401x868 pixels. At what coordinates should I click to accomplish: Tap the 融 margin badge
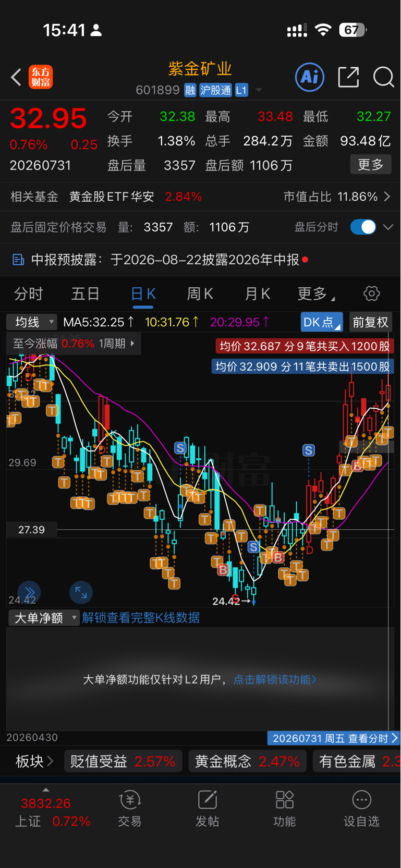(190, 90)
